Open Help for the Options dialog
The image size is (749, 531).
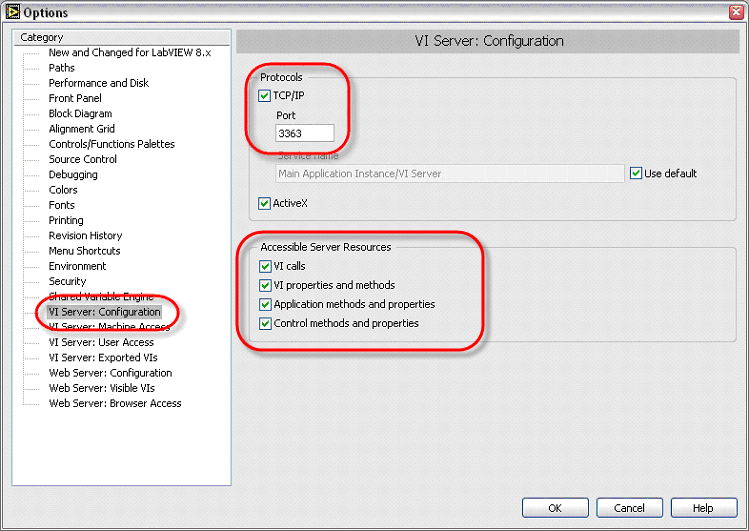tap(703, 507)
